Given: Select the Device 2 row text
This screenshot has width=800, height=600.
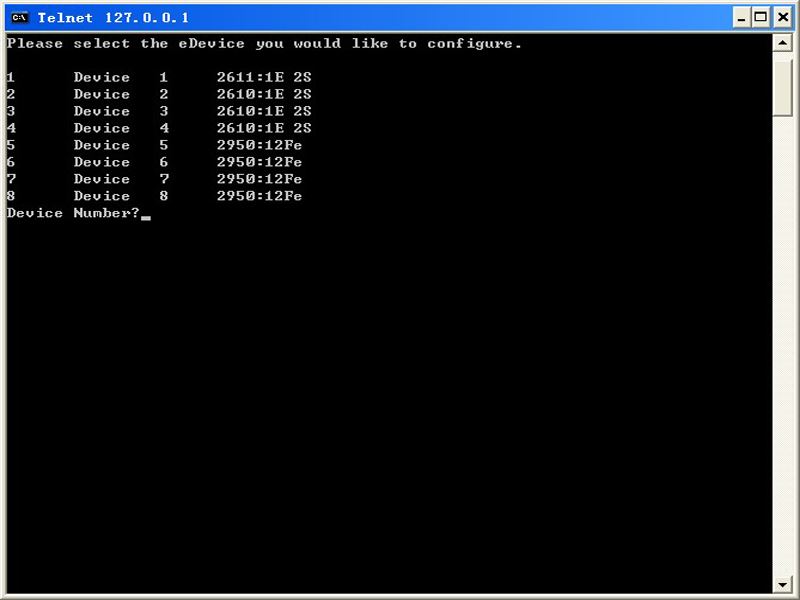Looking at the screenshot, I should [159, 94].
